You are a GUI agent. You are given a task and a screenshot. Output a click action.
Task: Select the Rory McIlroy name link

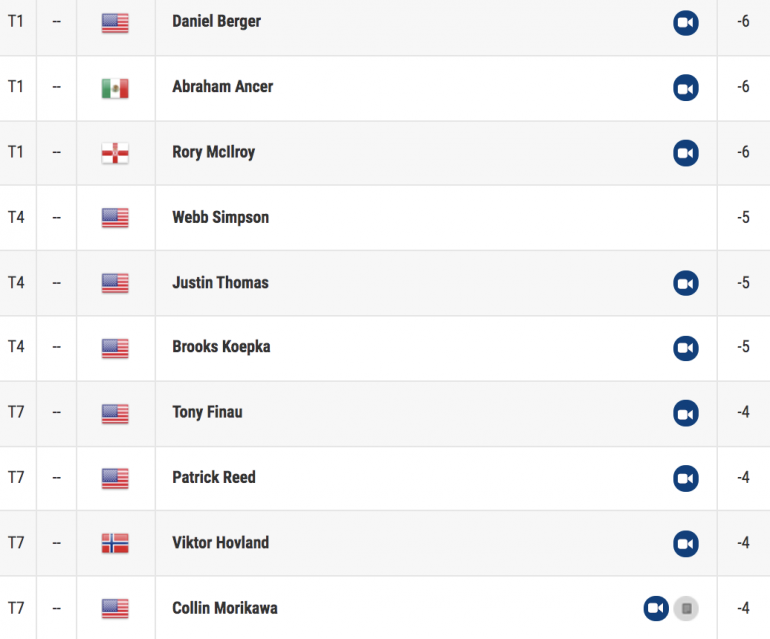tap(214, 152)
